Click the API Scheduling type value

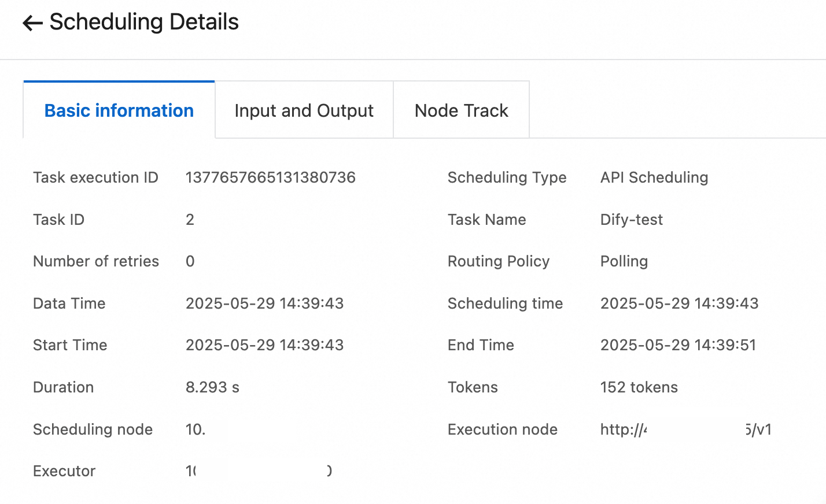654,177
